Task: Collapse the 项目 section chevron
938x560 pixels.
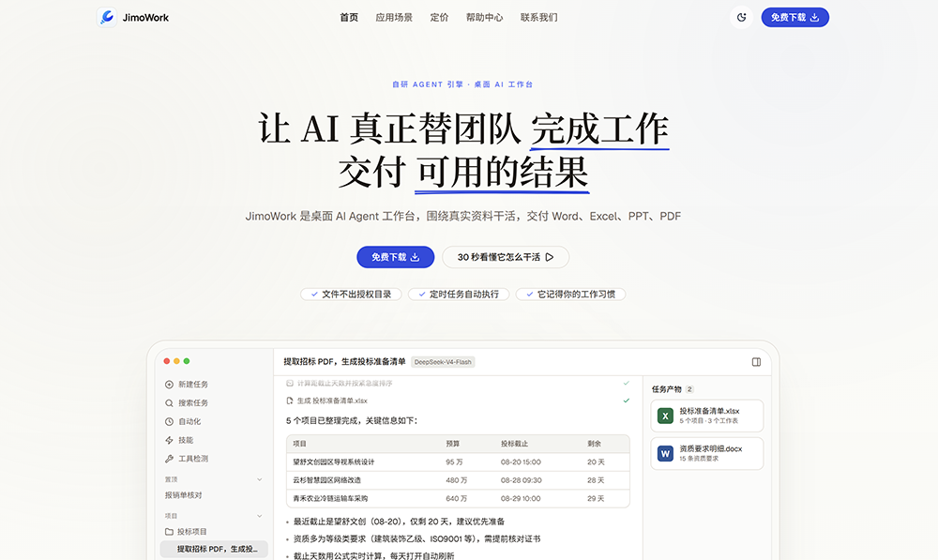Action: (260, 516)
